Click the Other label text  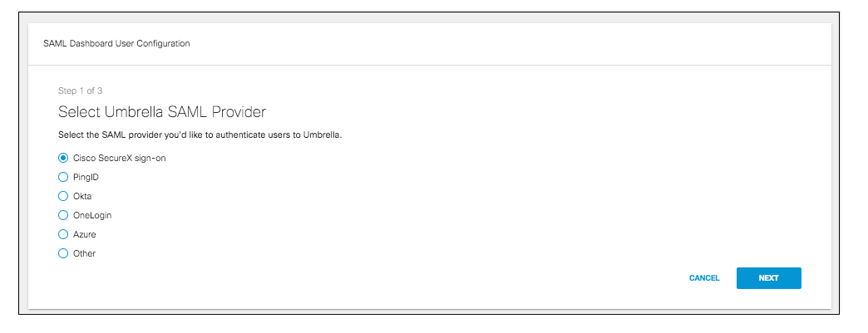coord(85,253)
